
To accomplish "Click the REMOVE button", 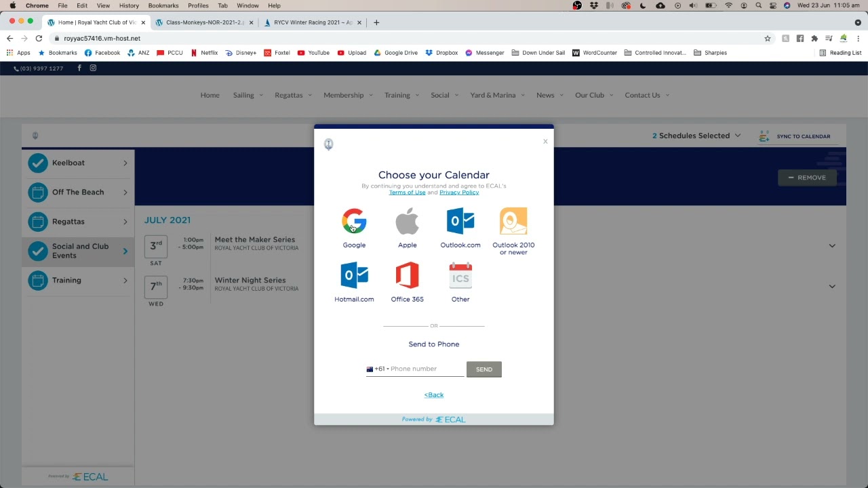I will [x=807, y=178].
